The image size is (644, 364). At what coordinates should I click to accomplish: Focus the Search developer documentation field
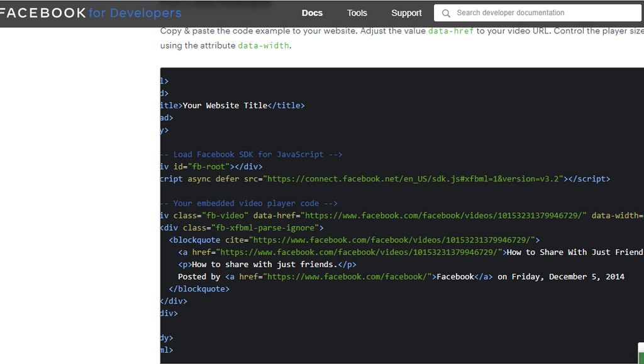click(x=538, y=13)
